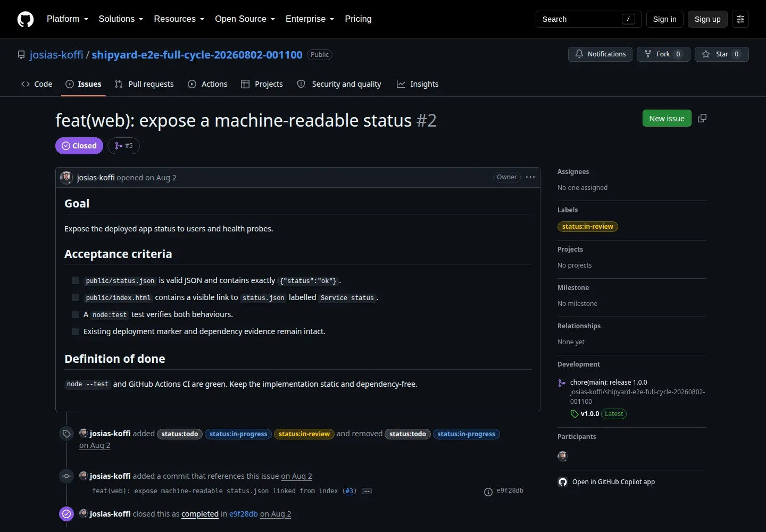
Task: Open josias-koffi avatar in issue header
Action: coord(66,178)
